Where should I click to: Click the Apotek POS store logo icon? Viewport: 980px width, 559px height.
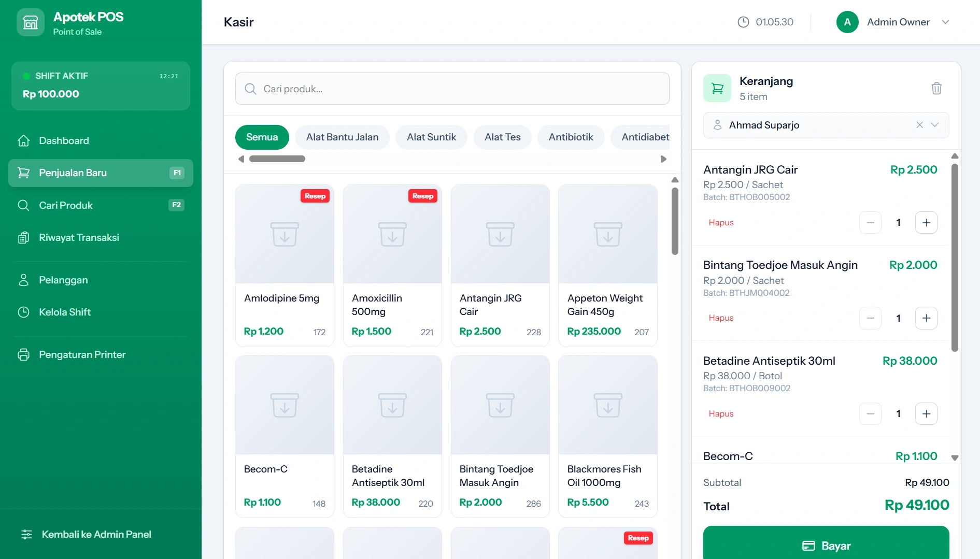coord(31,22)
